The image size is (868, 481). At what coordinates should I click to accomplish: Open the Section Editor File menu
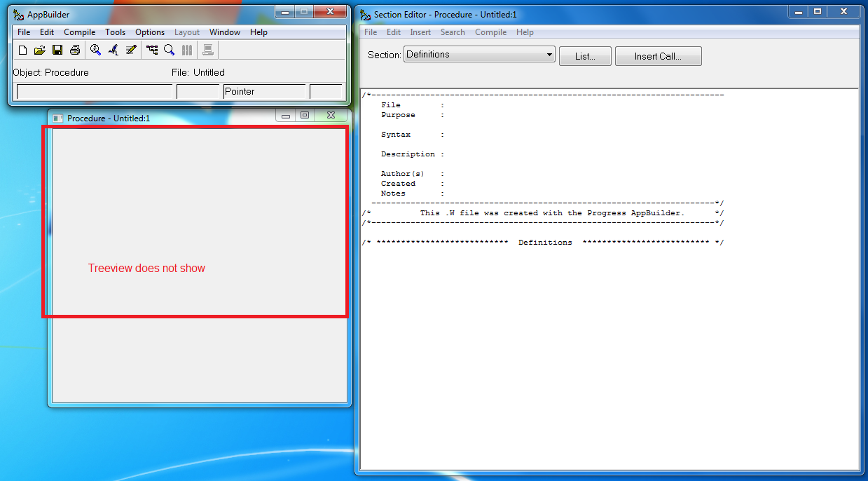pos(371,32)
